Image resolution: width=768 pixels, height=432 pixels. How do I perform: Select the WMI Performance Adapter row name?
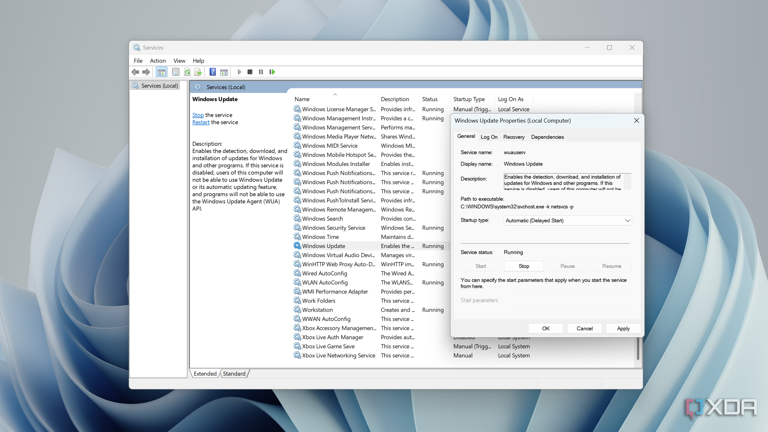tap(335, 291)
